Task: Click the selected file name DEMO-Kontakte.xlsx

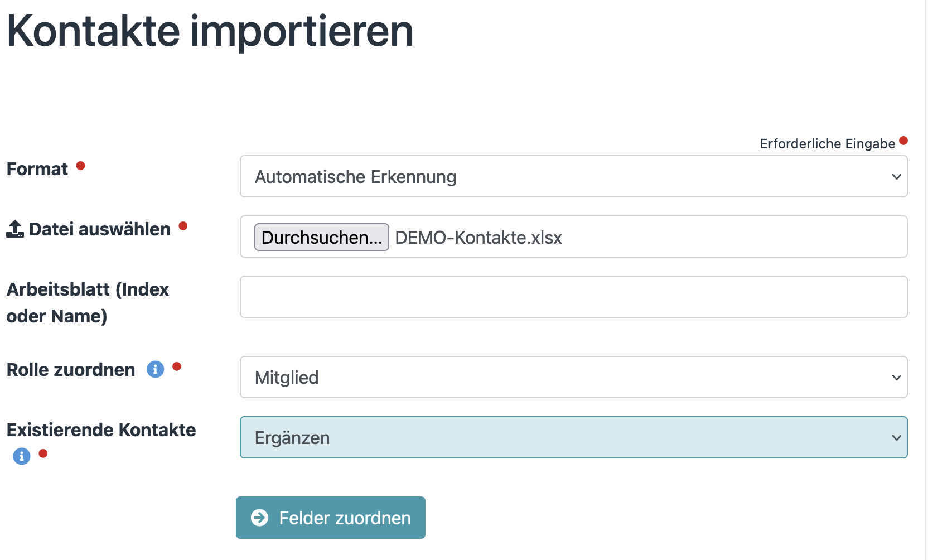Action: [x=478, y=238]
